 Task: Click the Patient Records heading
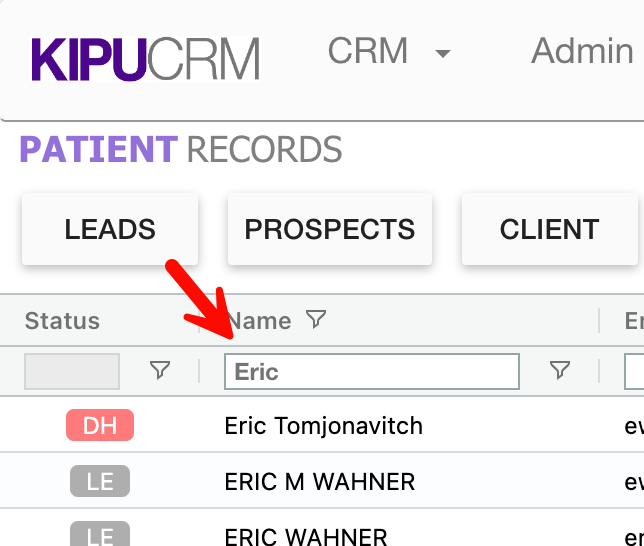click(181, 150)
